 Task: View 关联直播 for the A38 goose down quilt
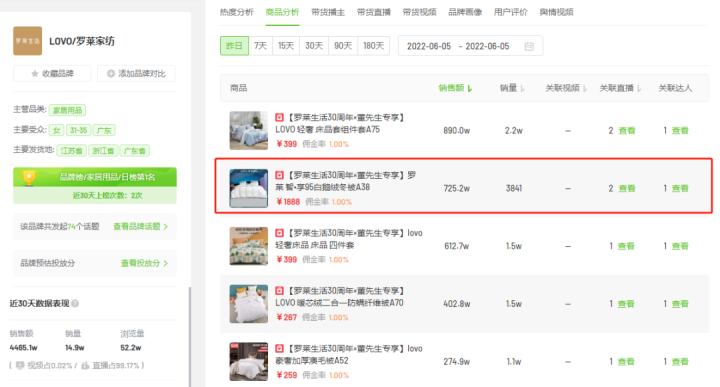(627, 189)
